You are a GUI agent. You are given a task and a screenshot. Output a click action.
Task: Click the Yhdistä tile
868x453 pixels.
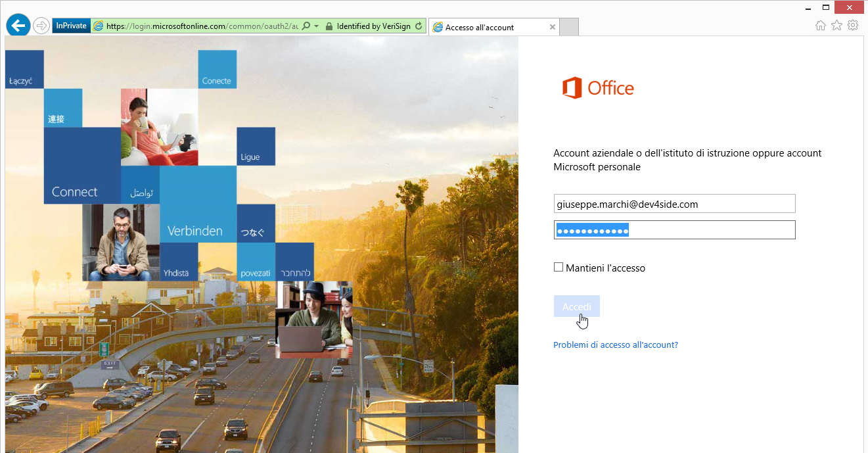pos(179,262)
